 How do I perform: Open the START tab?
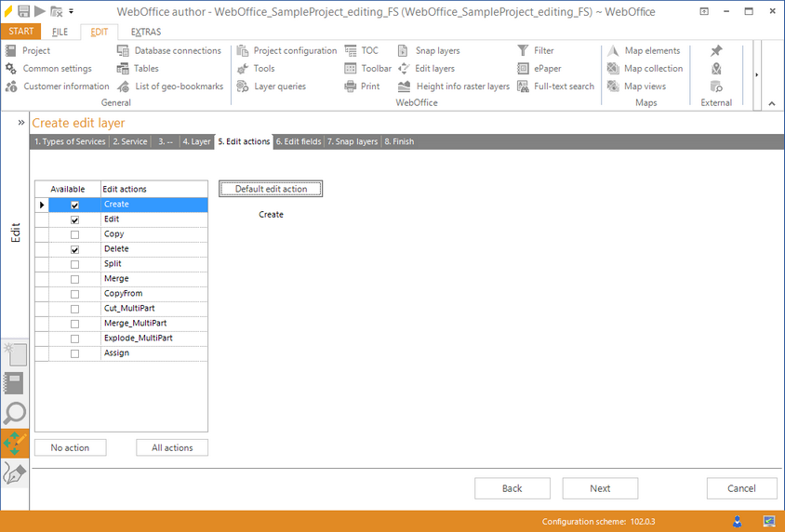(x=21, y=31)
